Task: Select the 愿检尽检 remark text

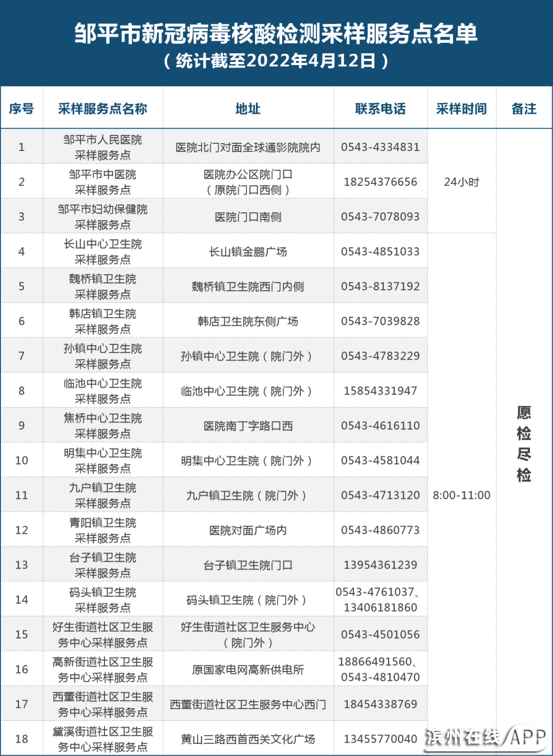Action: tap(524, 443)
